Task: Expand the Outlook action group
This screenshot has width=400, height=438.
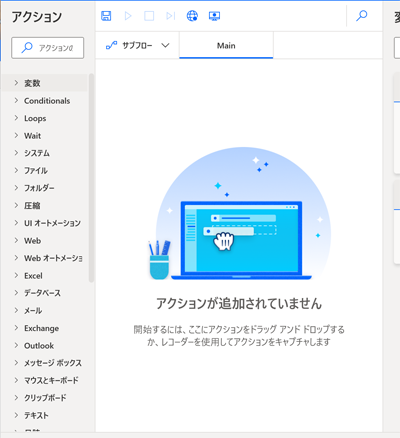Action: click(x=45, y=346)
